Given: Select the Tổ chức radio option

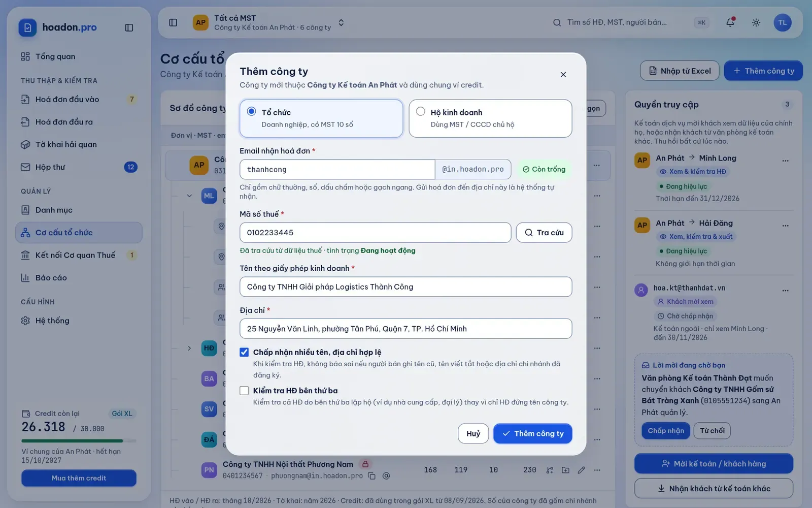Looking at the screenshot, I should pyautogui.click(x=251, y=111).
